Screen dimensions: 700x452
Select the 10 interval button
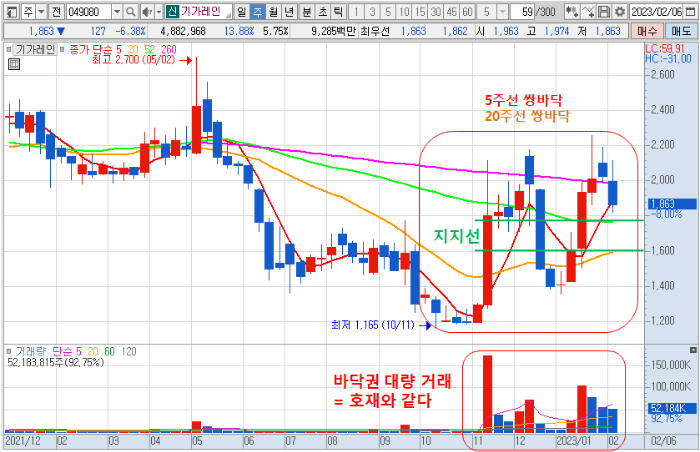(404, 12)
